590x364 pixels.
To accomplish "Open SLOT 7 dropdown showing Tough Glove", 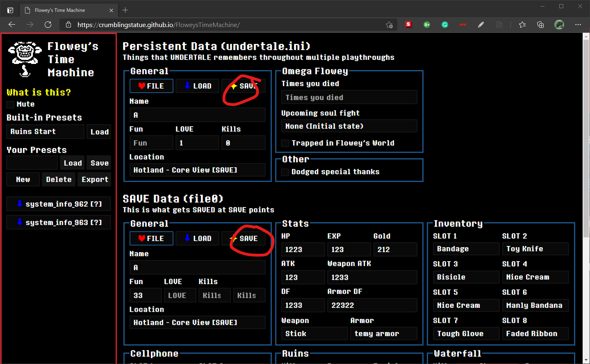I will [x=466, y=334].
